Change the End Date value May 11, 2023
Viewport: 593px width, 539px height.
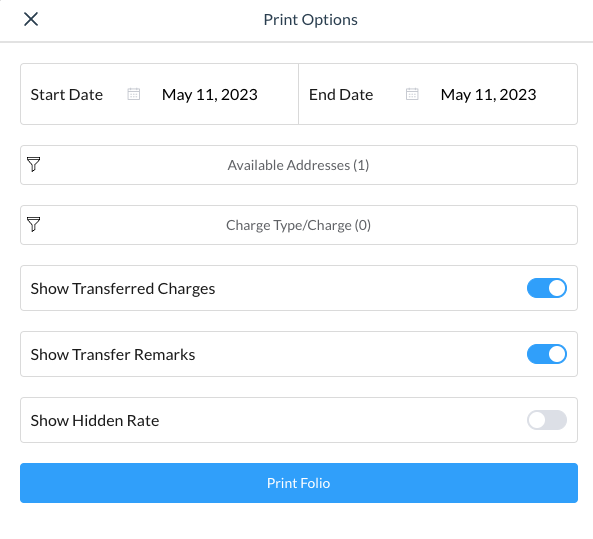click(x=488, y=95)
